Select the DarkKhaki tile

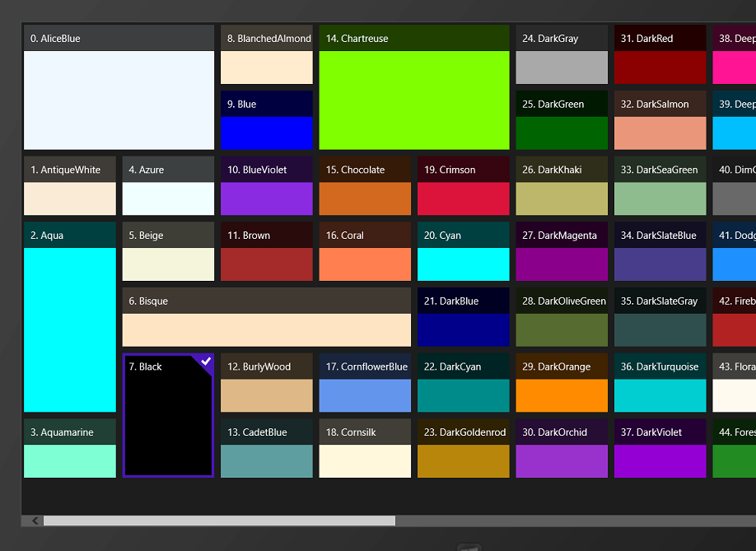[x=562, y=185]
